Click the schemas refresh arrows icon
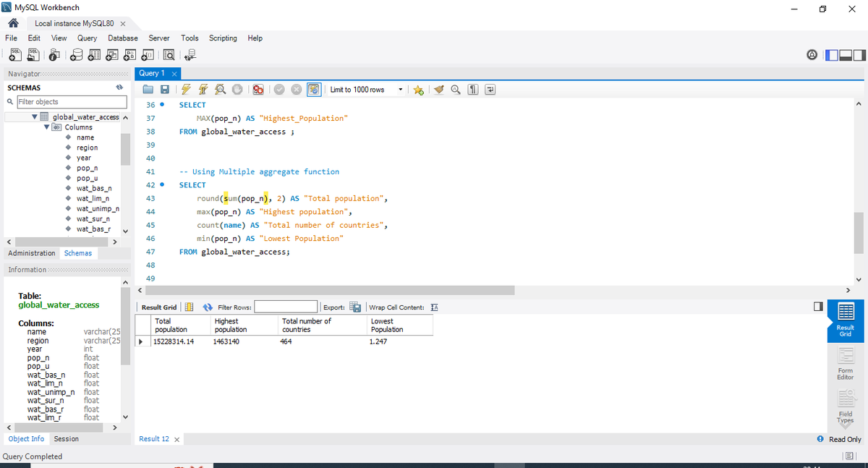This screenshot has height=468, width=868. coord(119,88)
